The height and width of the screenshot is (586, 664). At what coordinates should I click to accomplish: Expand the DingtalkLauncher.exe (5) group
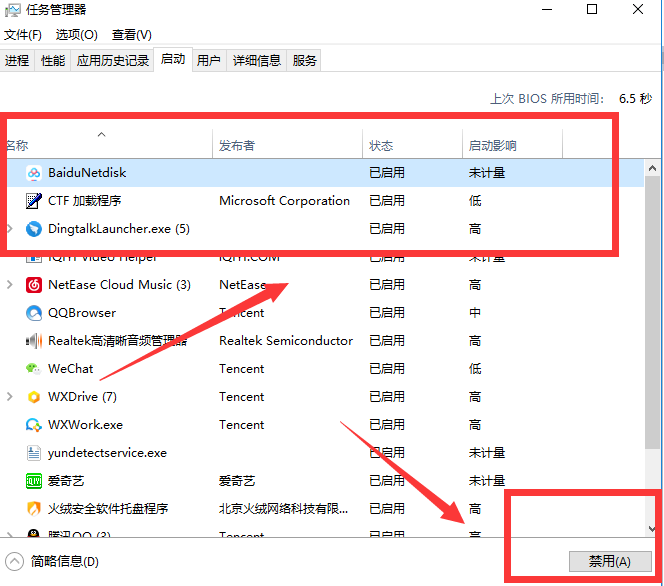(10, 229)
